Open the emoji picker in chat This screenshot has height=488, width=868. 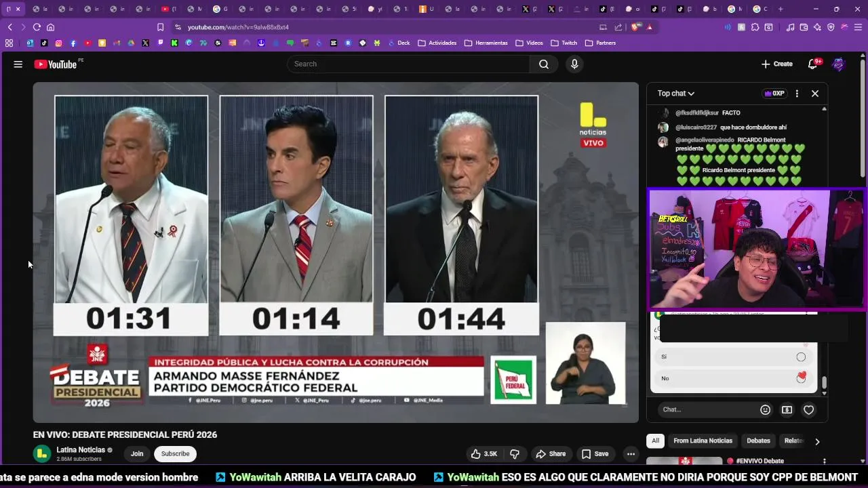pyautogui.click(x=765, y=409)
